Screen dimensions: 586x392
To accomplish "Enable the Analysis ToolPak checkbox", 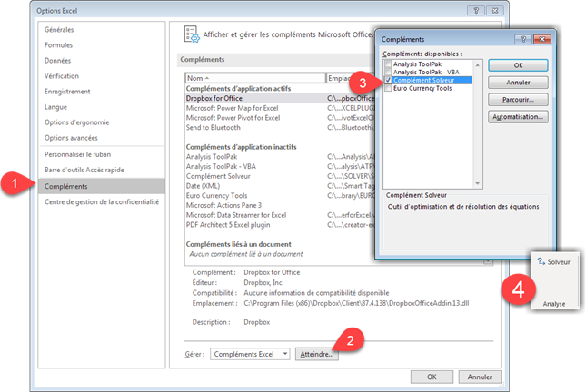I will tap(389, 64).
